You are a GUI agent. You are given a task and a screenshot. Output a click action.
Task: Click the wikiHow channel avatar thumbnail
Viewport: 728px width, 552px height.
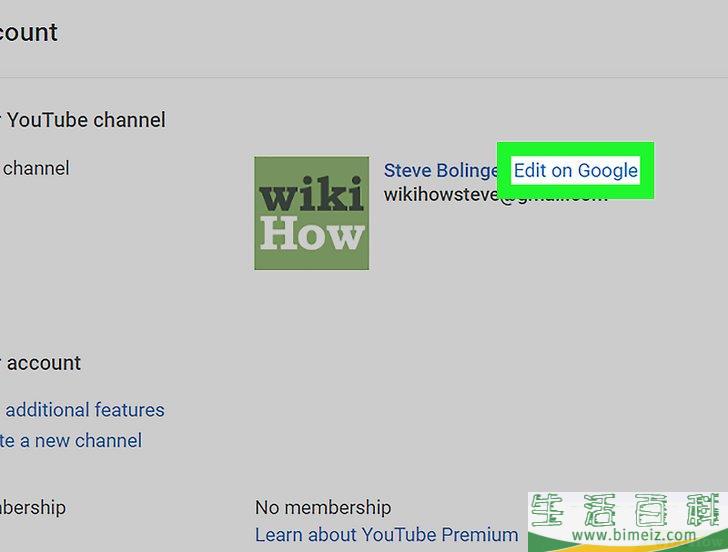point(312,213)
